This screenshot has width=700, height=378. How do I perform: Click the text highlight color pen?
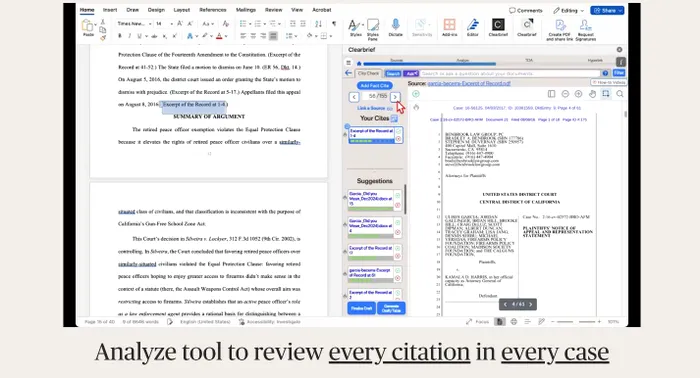[204, 36]
